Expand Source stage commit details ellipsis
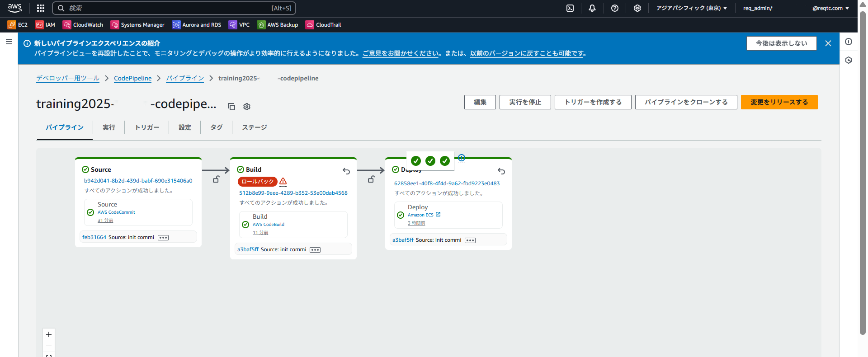This screenshot has width=868, height=357. click(163, 238)
